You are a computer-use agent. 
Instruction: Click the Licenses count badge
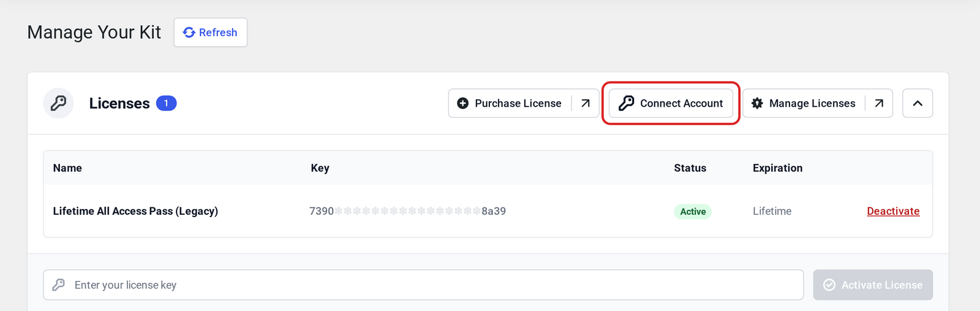pyautogui.click(x=166, y=103)
